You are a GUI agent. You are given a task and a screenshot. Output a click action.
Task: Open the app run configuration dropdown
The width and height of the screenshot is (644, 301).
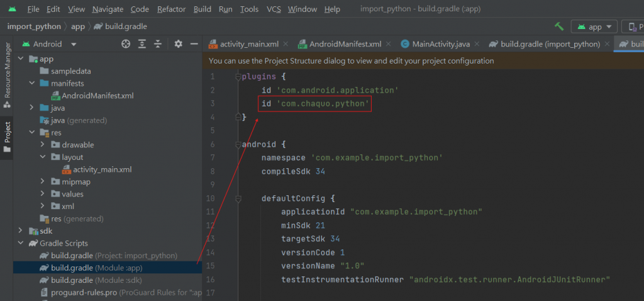pyautogui.click(x=594, y=26)
